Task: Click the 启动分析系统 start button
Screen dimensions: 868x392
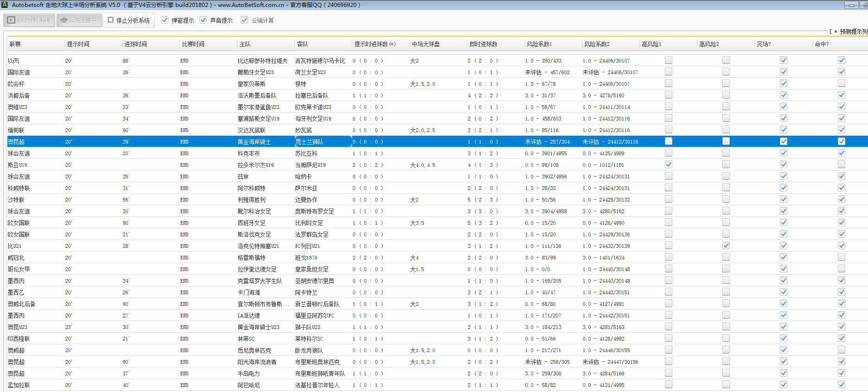Action: pyautogui.click(x=30, y=20)
